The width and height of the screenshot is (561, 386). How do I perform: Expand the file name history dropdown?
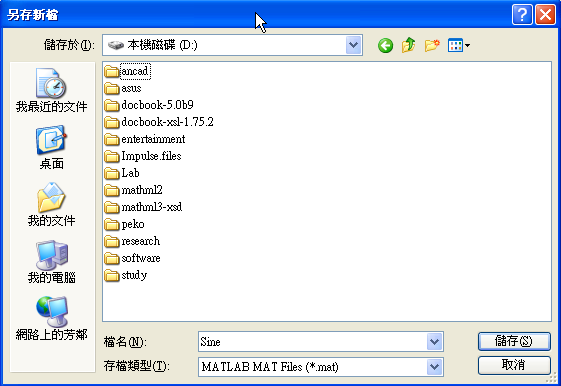tap(434, 342)
